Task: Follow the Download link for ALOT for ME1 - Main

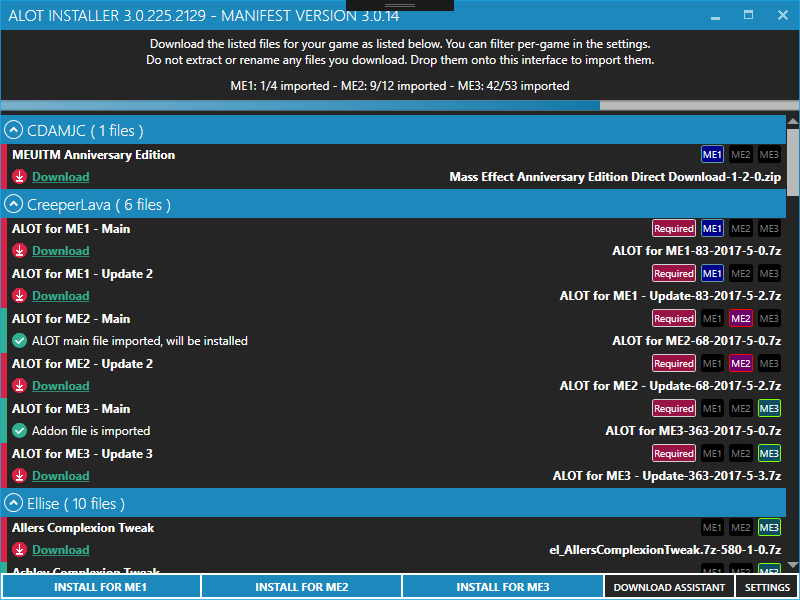Action: click(x=60, y=251)
